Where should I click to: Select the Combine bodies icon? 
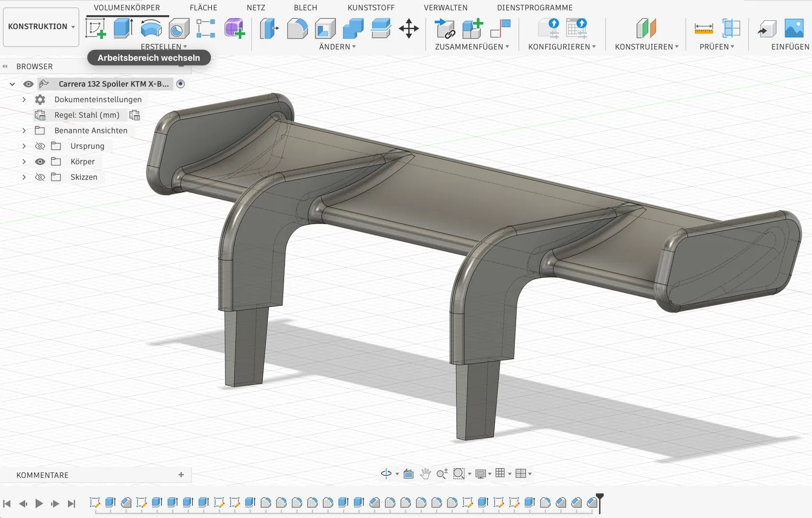(353, 28)
